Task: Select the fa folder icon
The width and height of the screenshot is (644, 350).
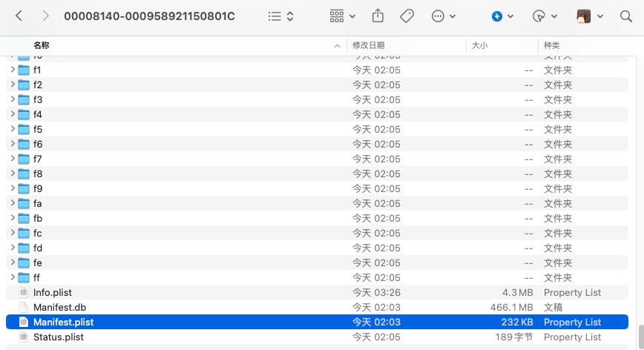Action: 24,203
